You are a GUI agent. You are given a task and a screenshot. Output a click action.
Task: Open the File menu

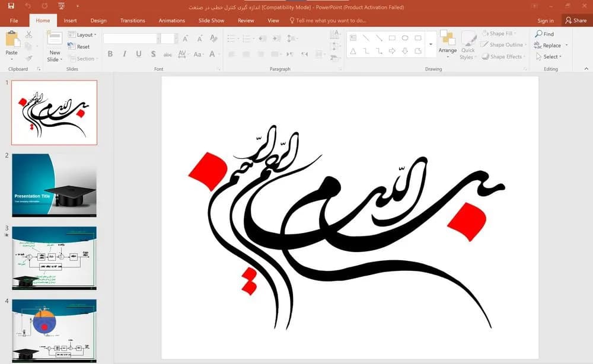(x=14, y=20)
